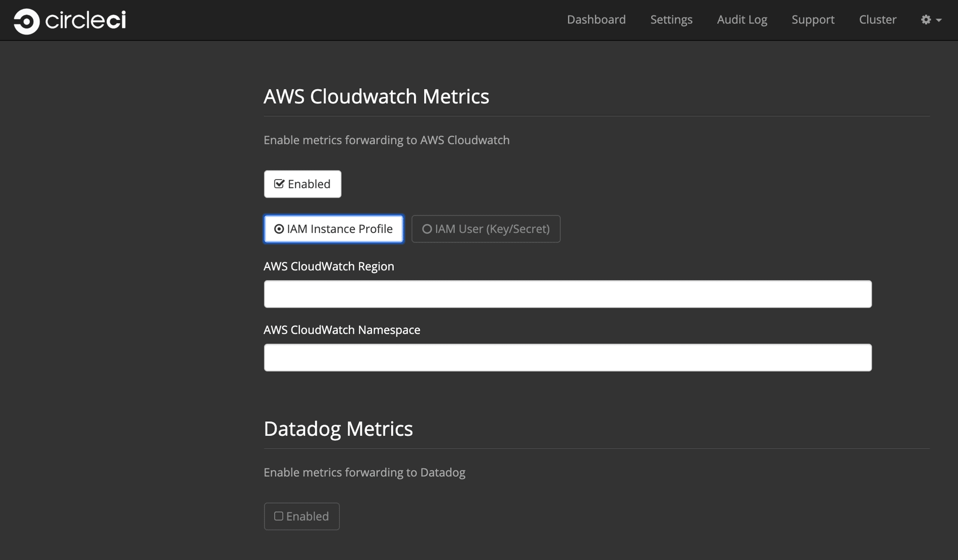Open the gear settings dropdown
Viewport: 958px width, 560px height.
click(931, 19)
